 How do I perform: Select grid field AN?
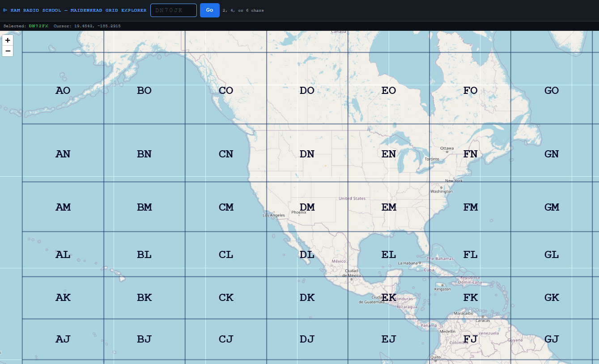63,153
